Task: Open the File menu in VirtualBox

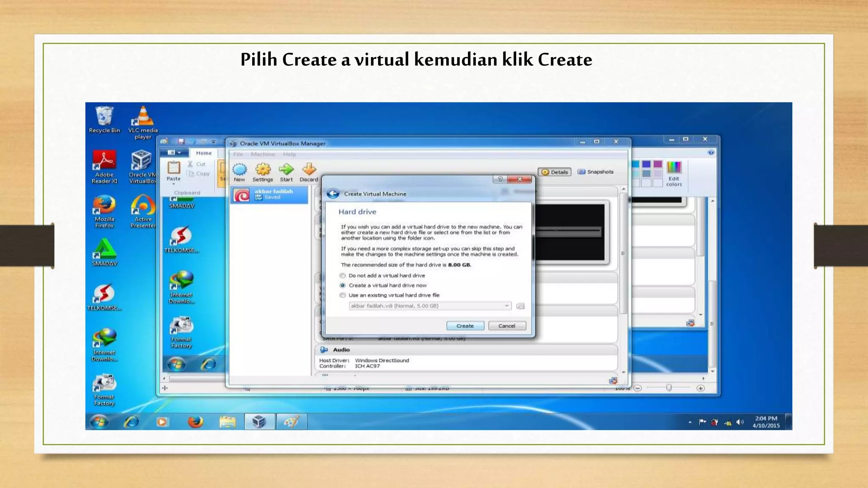Action: (238, 154)
